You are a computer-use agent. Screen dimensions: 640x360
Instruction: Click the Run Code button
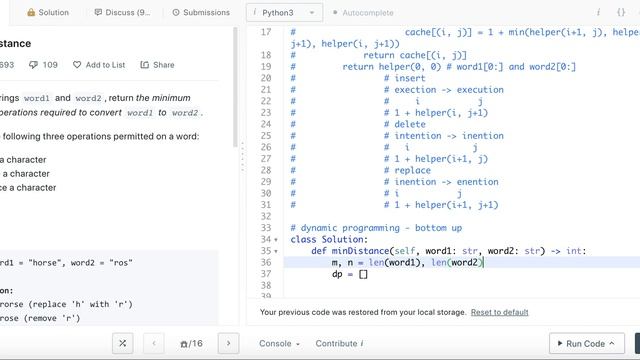click(x=587, y=344)
